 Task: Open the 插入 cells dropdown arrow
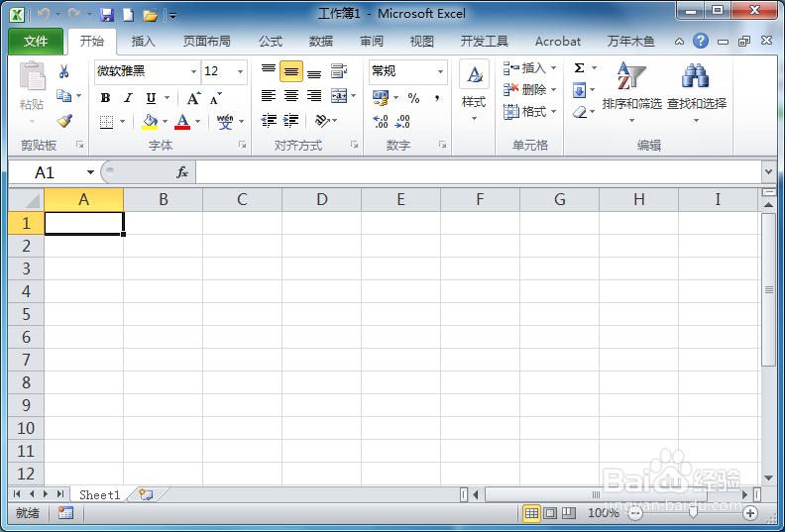tap(554, 67)
